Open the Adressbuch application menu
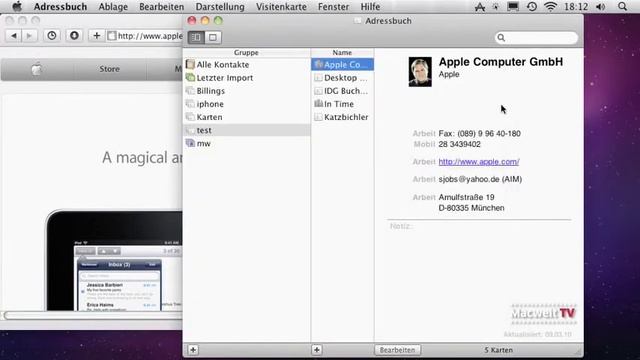 click(x=60, y=7)
